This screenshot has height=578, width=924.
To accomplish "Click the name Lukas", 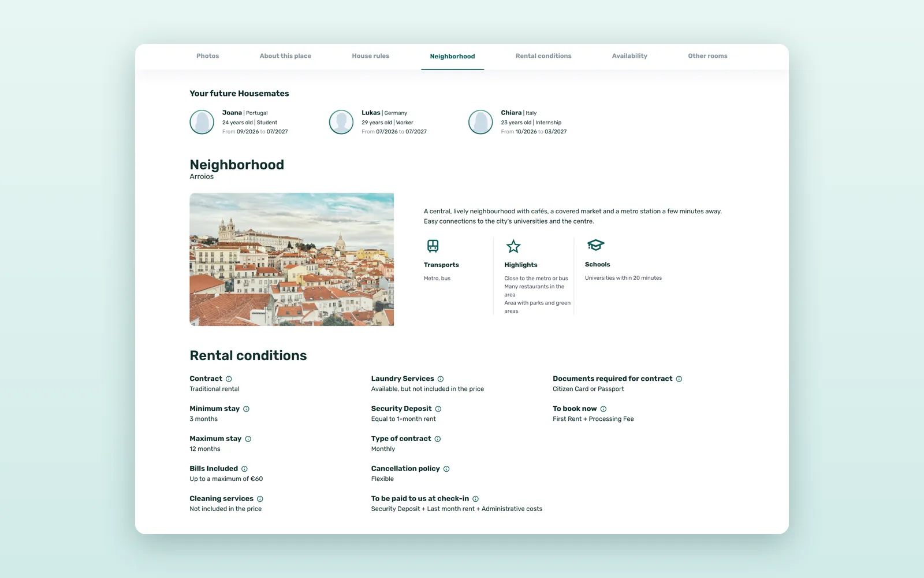I will [x=371, y=113].
